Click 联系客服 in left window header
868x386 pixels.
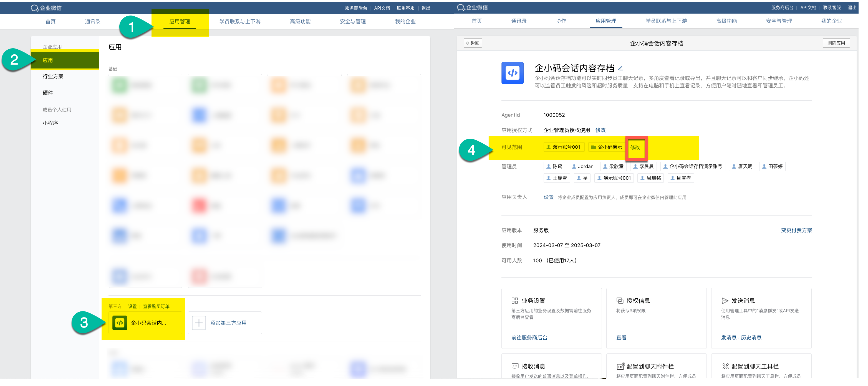point(405,8)
